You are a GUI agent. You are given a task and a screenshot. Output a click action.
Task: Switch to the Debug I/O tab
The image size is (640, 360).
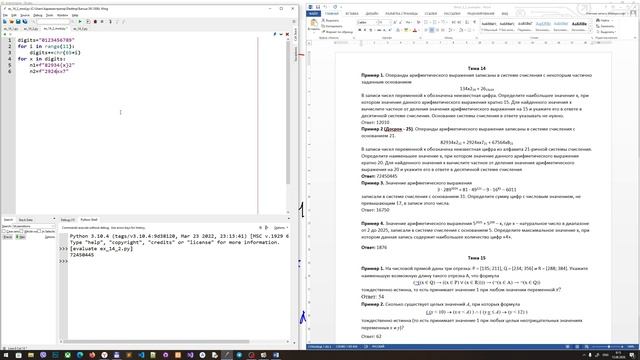coord(68,220)
